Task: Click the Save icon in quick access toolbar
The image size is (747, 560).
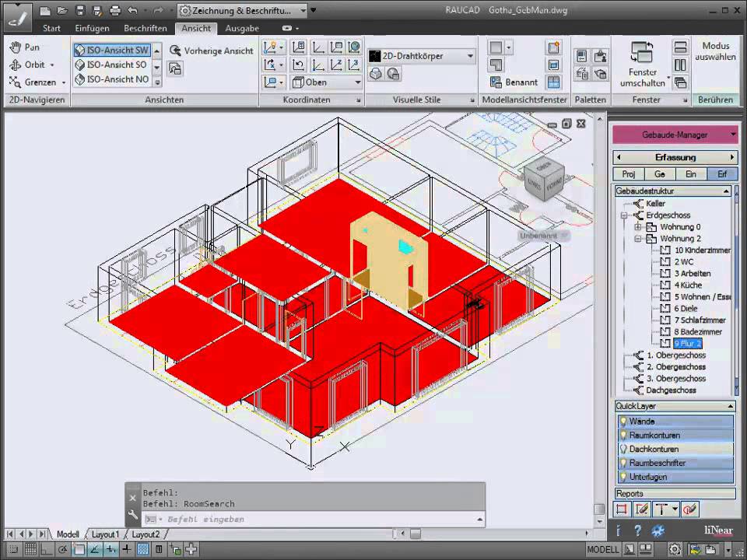Action: (80, 10)
